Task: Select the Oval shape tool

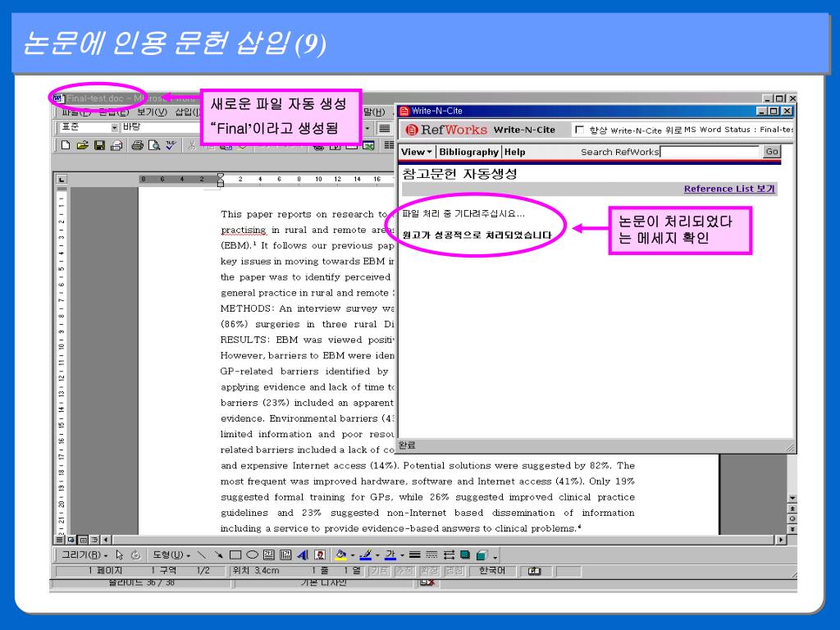Action: 252,555
